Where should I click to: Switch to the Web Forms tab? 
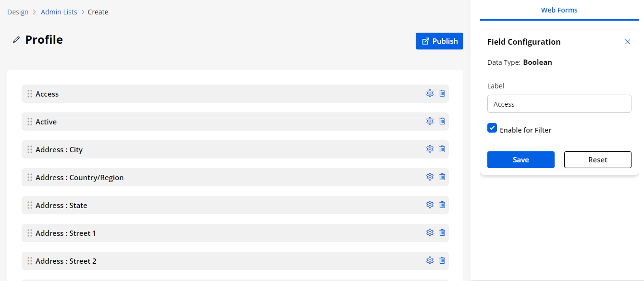click(559, 10)
